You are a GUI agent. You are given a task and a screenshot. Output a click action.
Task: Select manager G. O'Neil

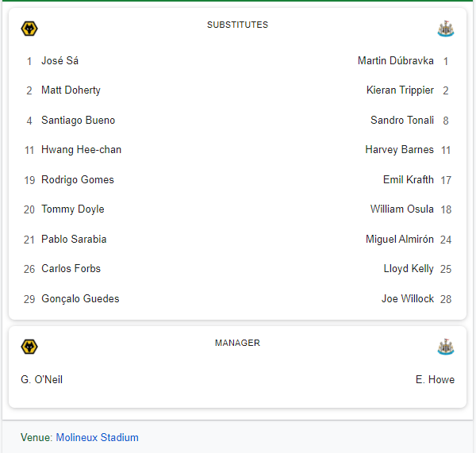41,379
